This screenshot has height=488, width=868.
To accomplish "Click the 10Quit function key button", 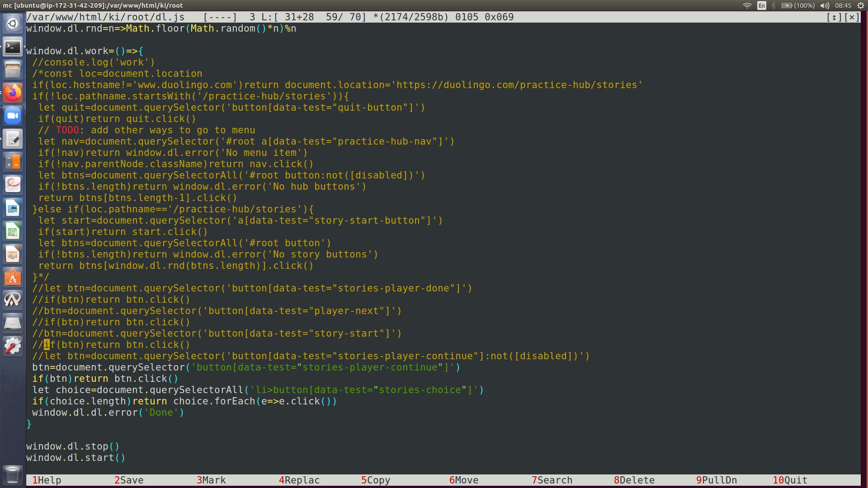I will pos(790,480).
